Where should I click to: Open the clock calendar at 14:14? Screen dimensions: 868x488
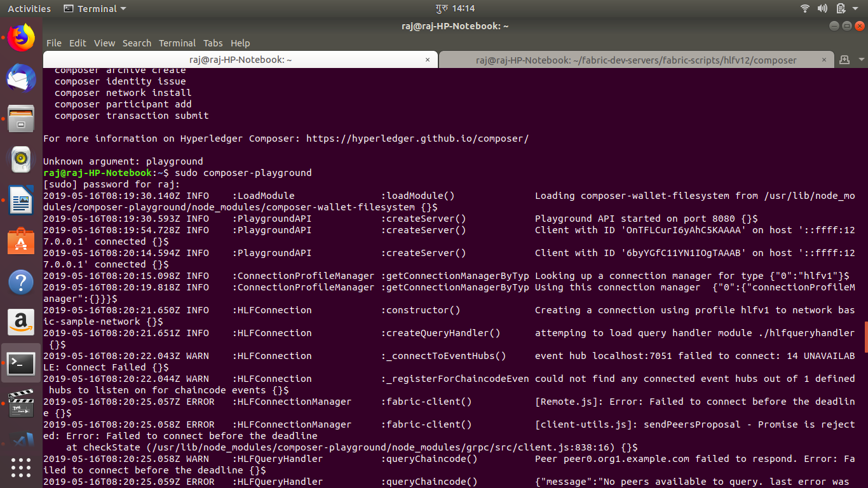[455, 8]
